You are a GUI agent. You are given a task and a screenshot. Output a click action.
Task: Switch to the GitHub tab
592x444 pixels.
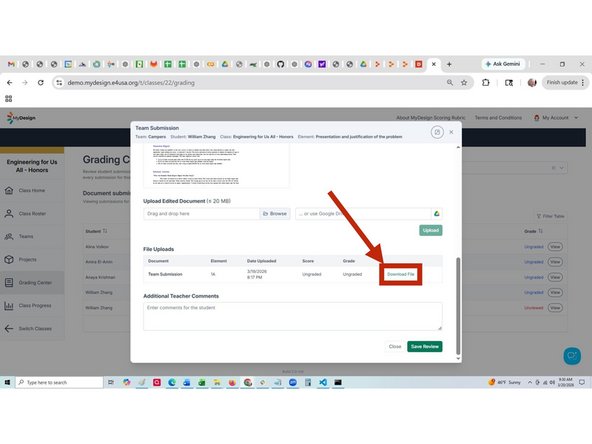pyautogui.click(x=281, y=64)
